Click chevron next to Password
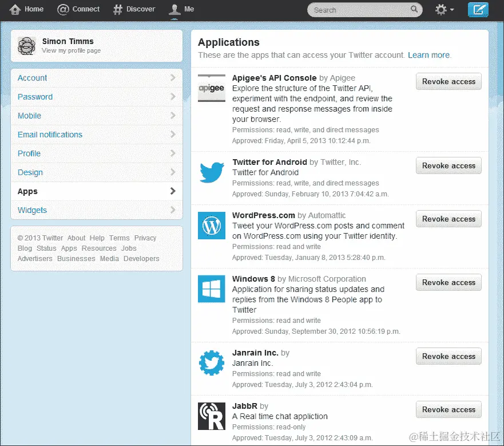504x446 pixels. [x=173, y=97]
